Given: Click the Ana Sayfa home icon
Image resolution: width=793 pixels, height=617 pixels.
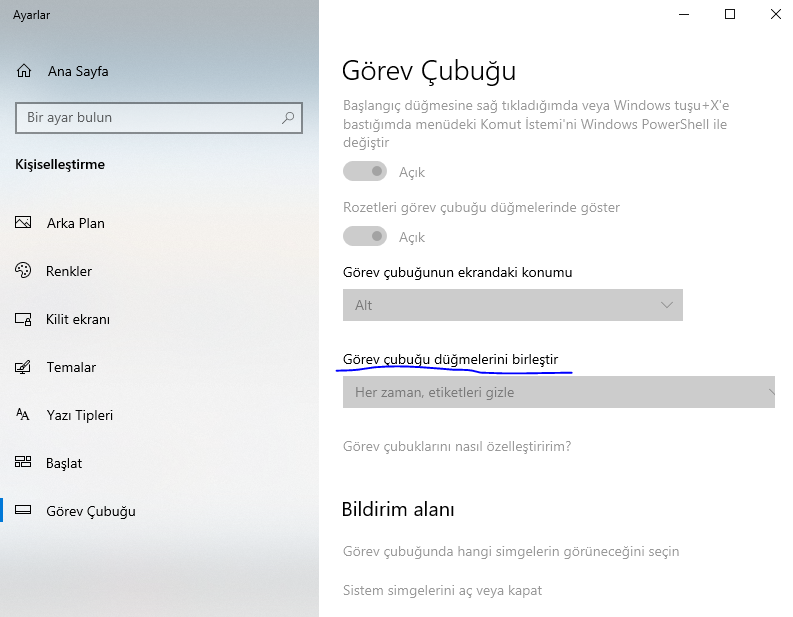Looking at the screenshot, I should [x=24, y=71].
